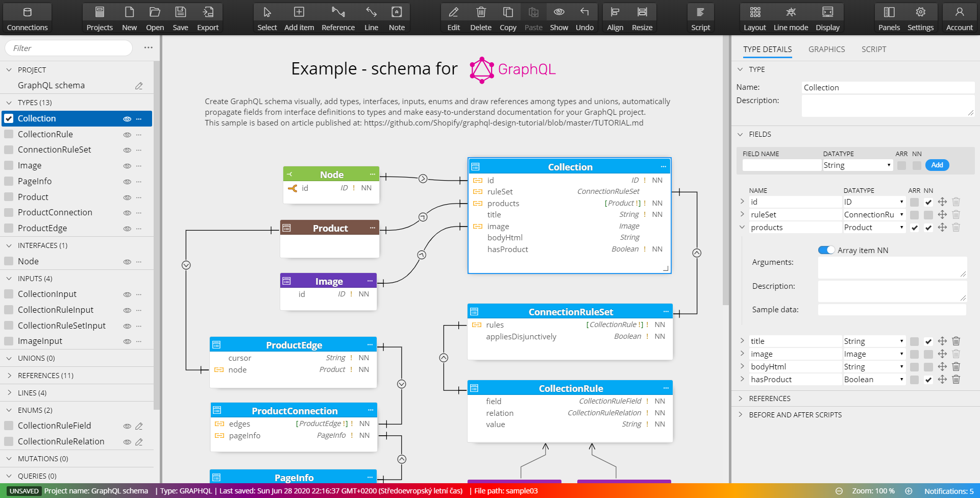Toggle visibility of the Image type

126,165
